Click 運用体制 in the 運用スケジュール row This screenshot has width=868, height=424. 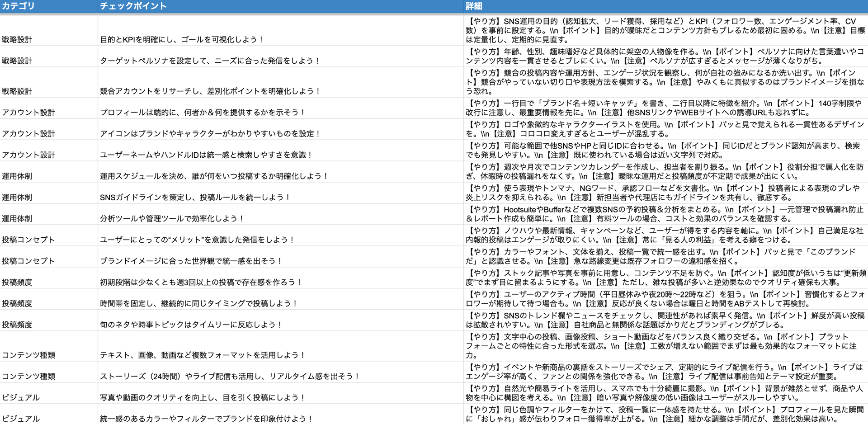[x=17, y=176]
